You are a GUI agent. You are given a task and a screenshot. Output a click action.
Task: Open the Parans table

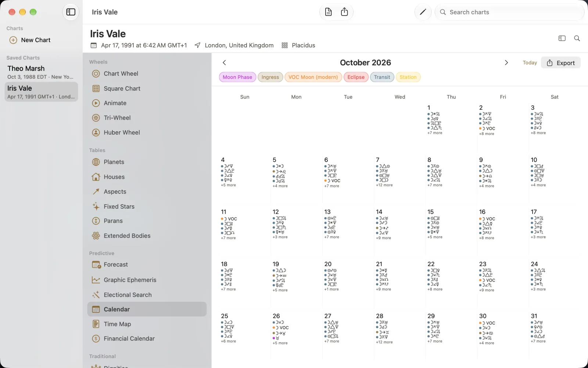point(147,221)
